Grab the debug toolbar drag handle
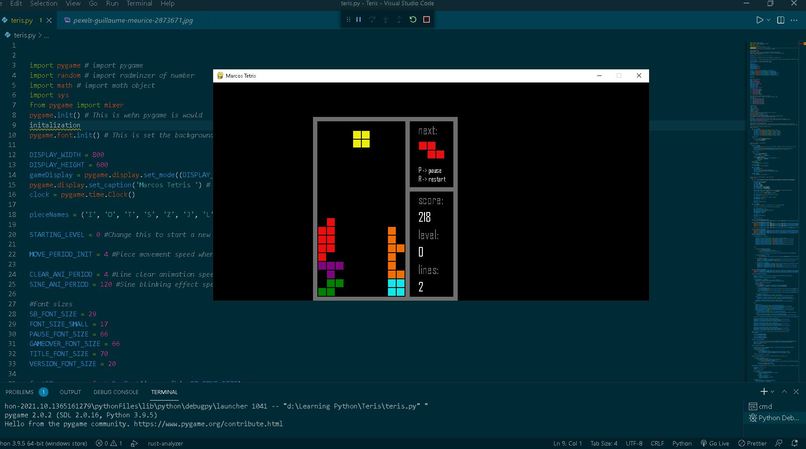This screenshot has height=449, width=806. tap(348, 20)
